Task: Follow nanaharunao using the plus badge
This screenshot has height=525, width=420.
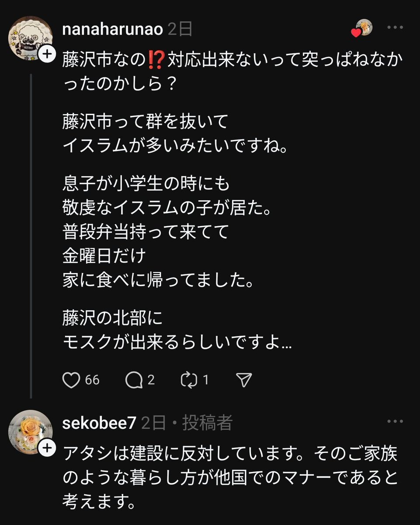Action: tap(47, 55)
